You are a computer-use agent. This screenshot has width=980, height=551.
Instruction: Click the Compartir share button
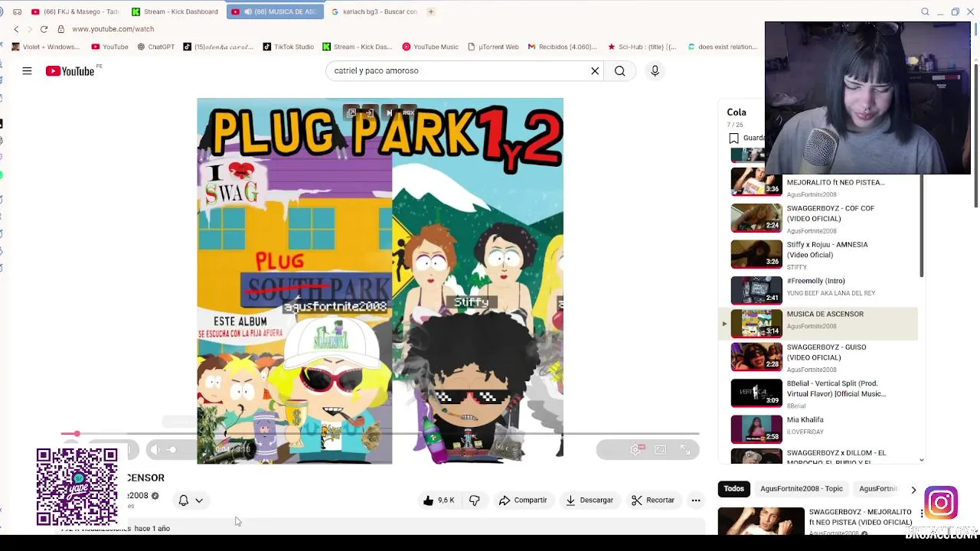point(523,500)
